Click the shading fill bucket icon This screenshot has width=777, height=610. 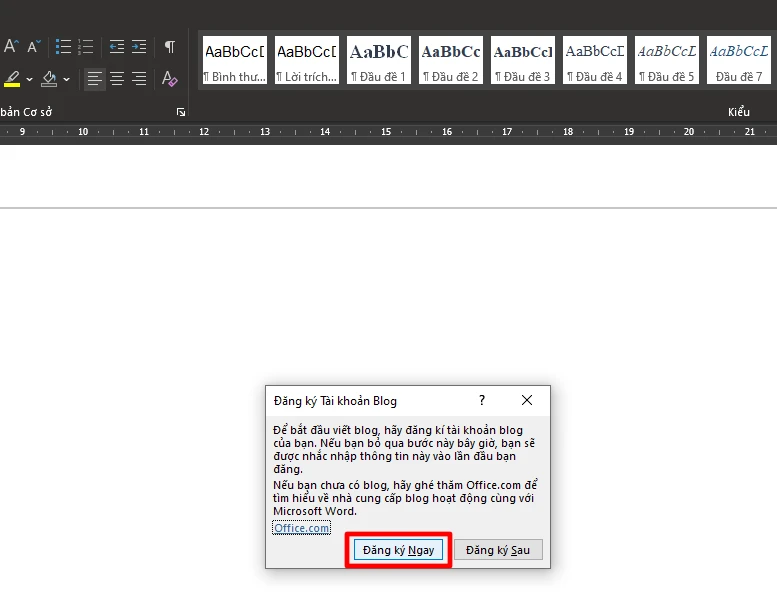pyautogui.click(x=49, y=79)
